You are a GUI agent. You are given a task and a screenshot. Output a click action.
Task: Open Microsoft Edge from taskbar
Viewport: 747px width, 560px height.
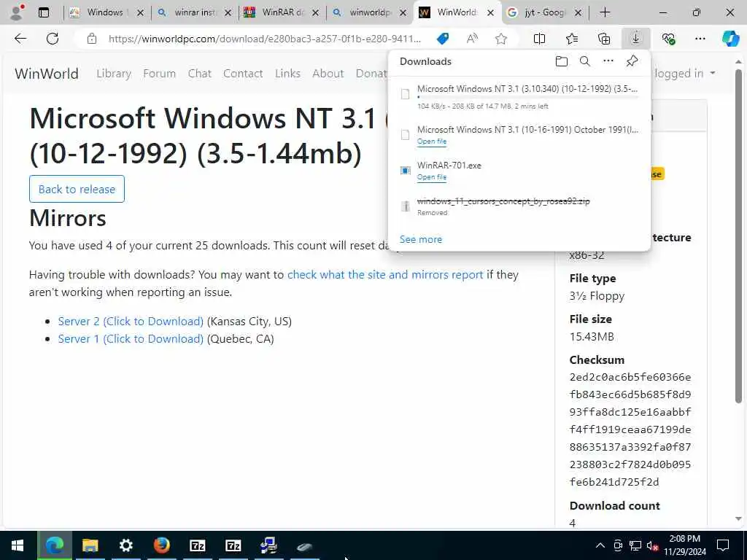click(x=54, y=545)
